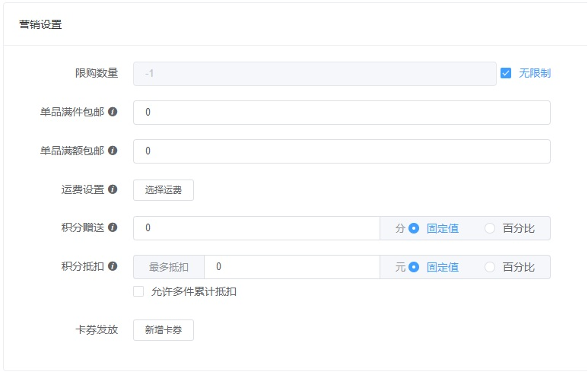Select the 营销设置 section heading
588x375 pixels.
coord(40,25)
